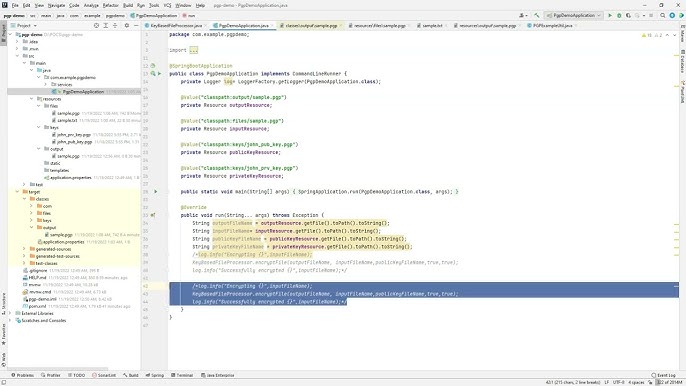This screenshot has width=686, height=386.
Task: Open the Event Log
Action: (x=663, y=375)
